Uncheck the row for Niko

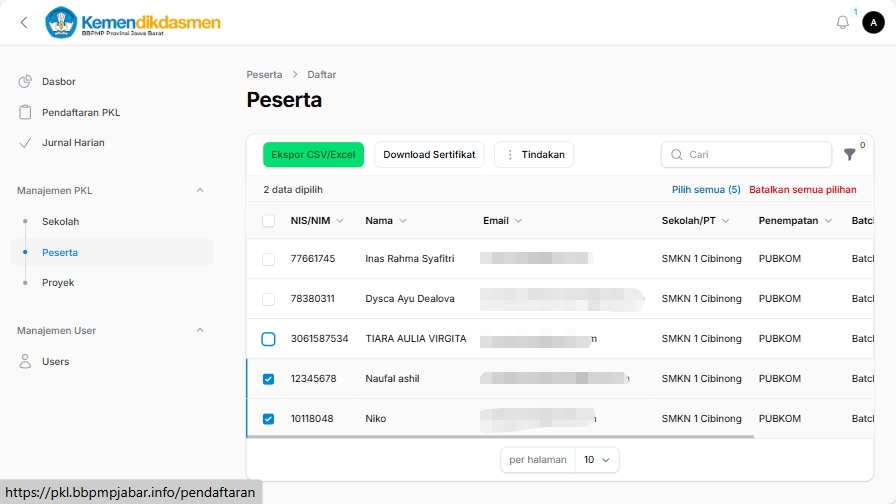(268, 419)
